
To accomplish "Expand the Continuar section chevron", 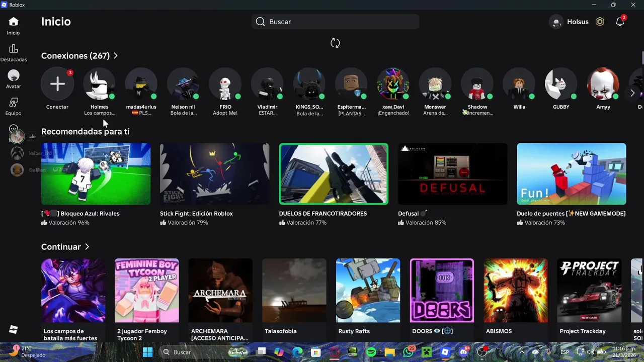I will click(87, 247).
